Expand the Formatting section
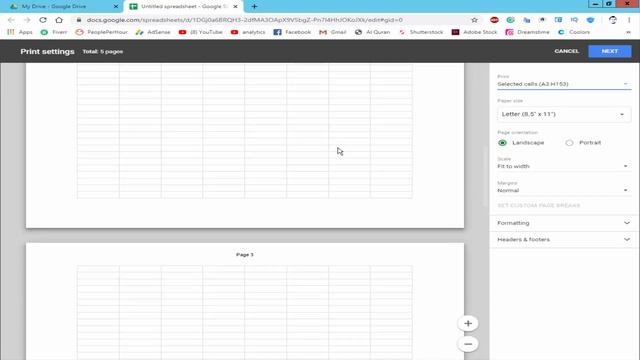This screenshot has width=640, height=360. pyautogui.click(x=564, y=223)
